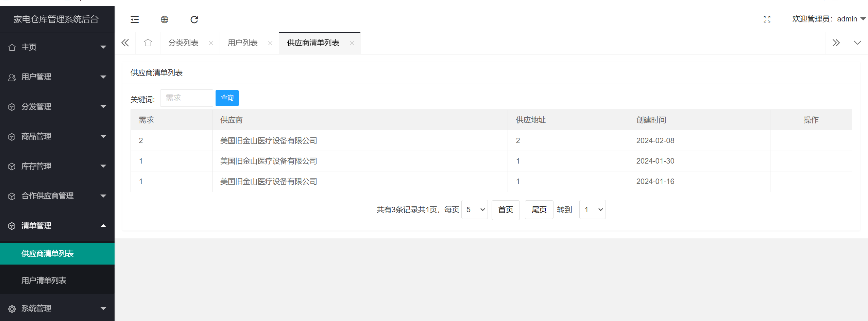Open the 转到 page number dropdown

pos(592,209)
